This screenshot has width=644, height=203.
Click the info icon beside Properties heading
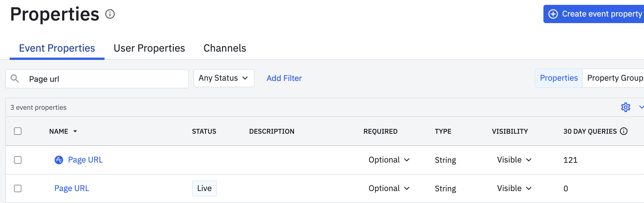click(110, 14)
